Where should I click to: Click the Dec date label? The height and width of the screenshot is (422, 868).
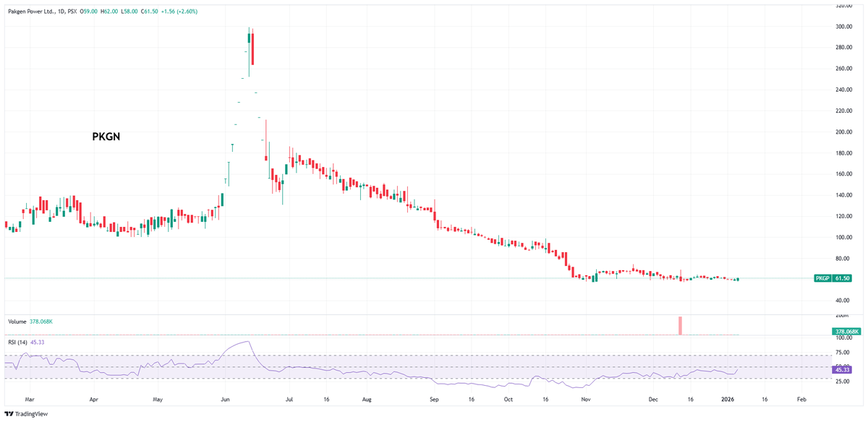pyautogui.click(x=654, y=398)
